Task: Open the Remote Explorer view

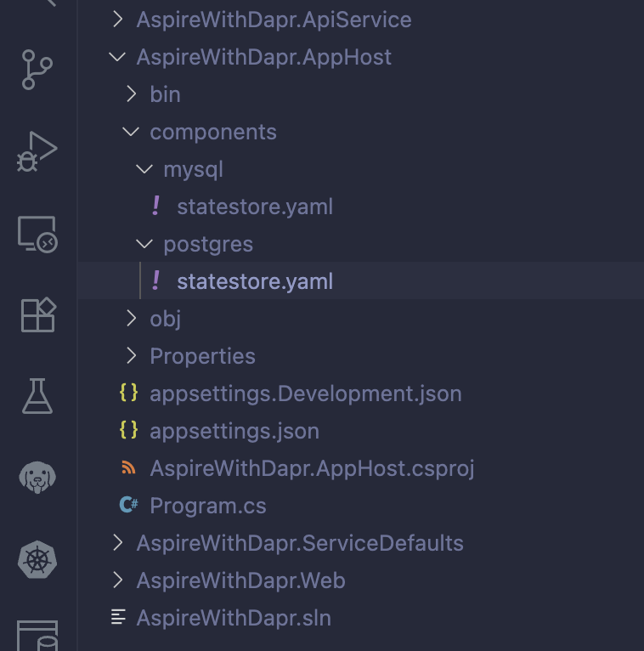Action: [x=37, y=233]
